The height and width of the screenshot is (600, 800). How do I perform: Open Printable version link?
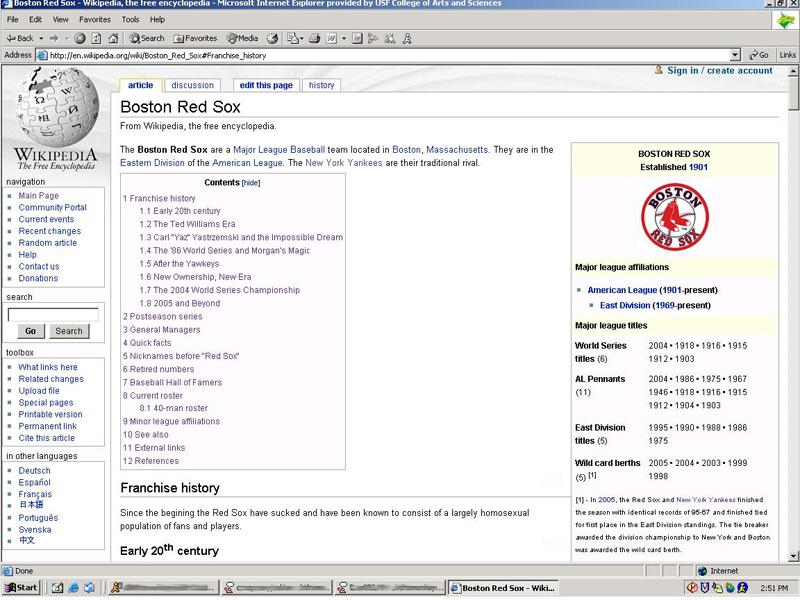(x=50, y=414)
